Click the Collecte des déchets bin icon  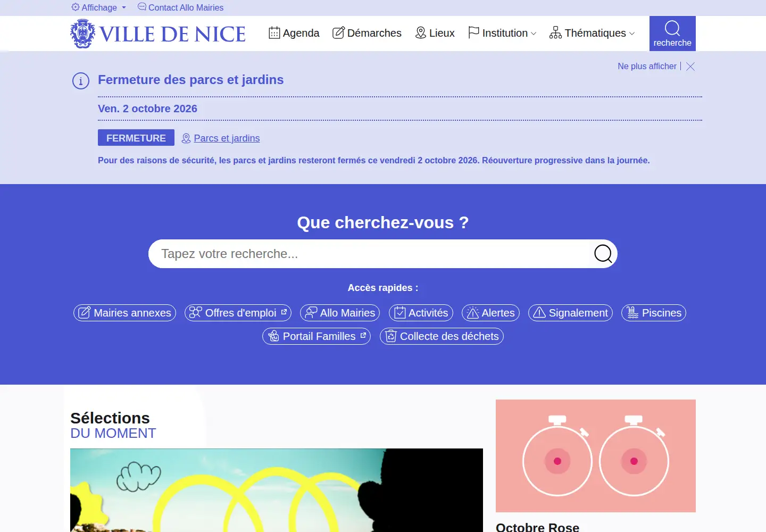click(x=391, y=336)
